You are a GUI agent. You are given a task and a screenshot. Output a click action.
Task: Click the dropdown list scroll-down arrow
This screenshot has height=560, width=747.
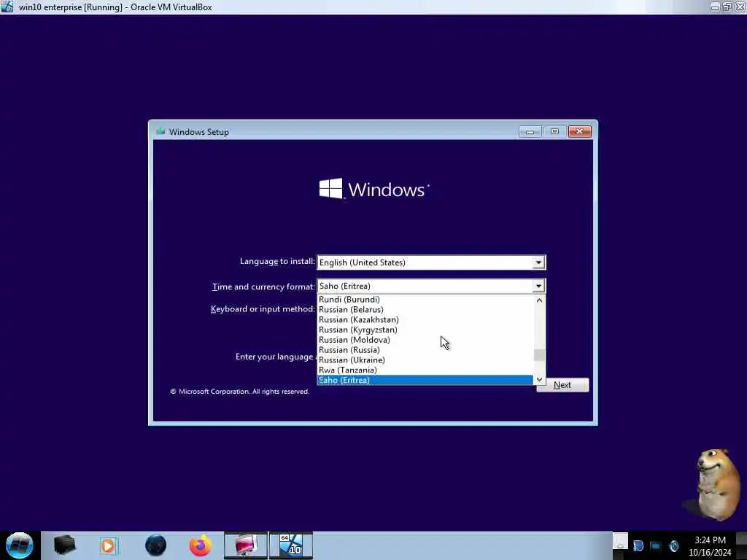point(539,379)
